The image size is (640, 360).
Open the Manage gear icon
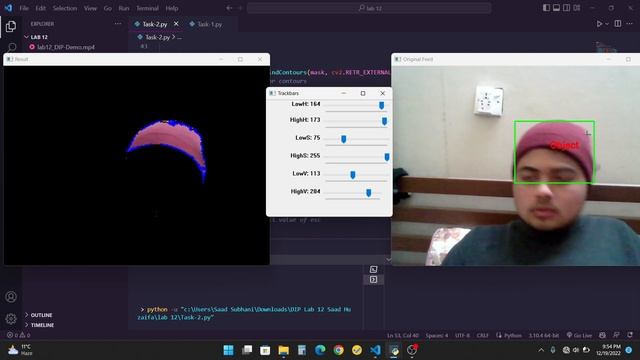click(11, 318)
